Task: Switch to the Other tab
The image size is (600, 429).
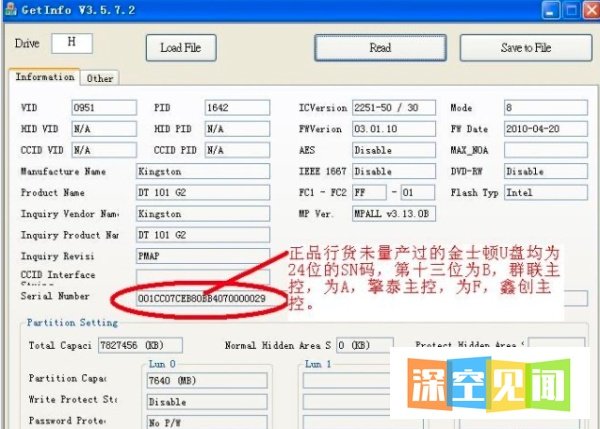Action: [100, 78]
